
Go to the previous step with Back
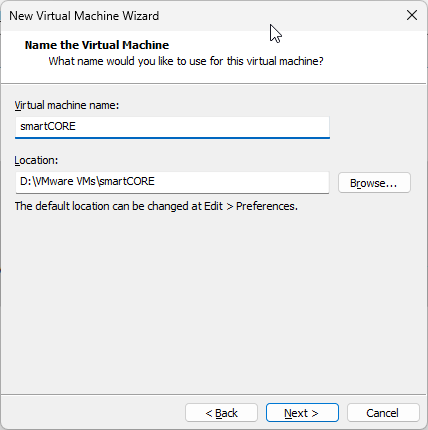(221, 413)
